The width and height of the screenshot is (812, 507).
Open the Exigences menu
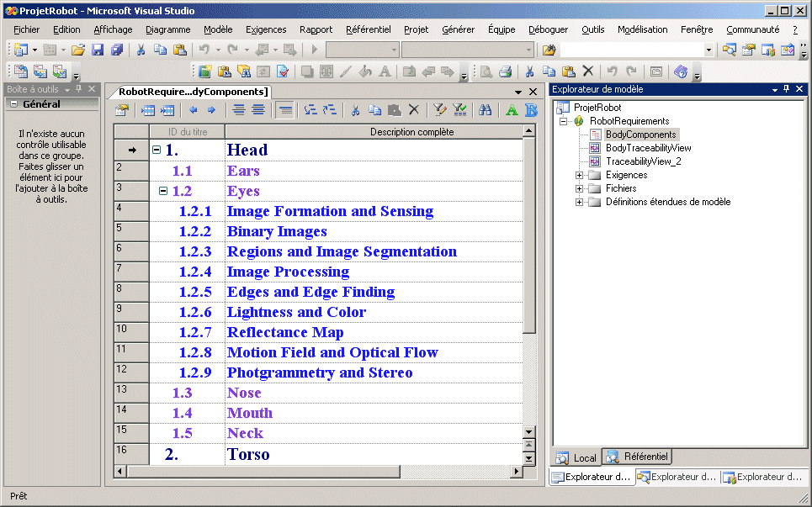click(266, 29)
